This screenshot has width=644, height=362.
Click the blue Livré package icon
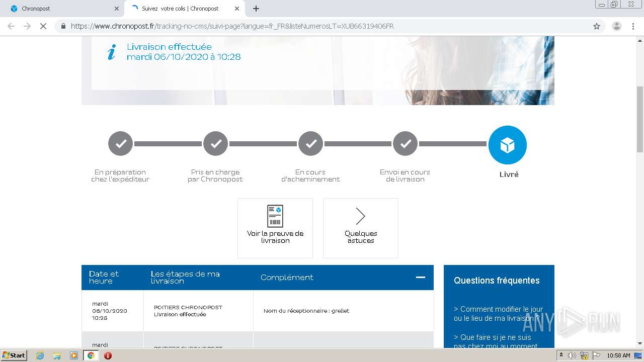[507, 145]
